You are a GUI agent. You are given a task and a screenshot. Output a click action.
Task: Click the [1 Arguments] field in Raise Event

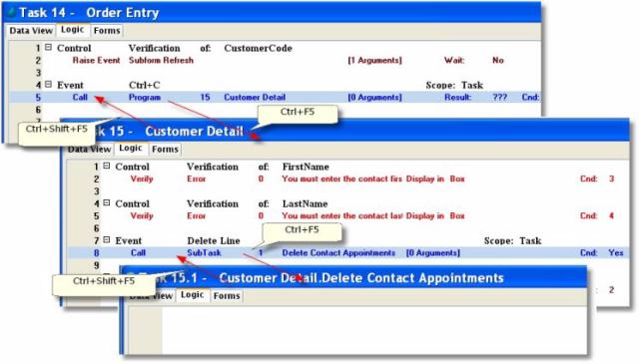tap(375, 60)
